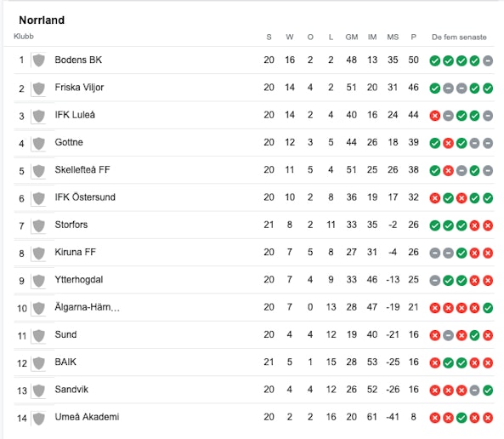Click the Klubb column header
This screenshot has width=504, height=439.
point(24,37)
